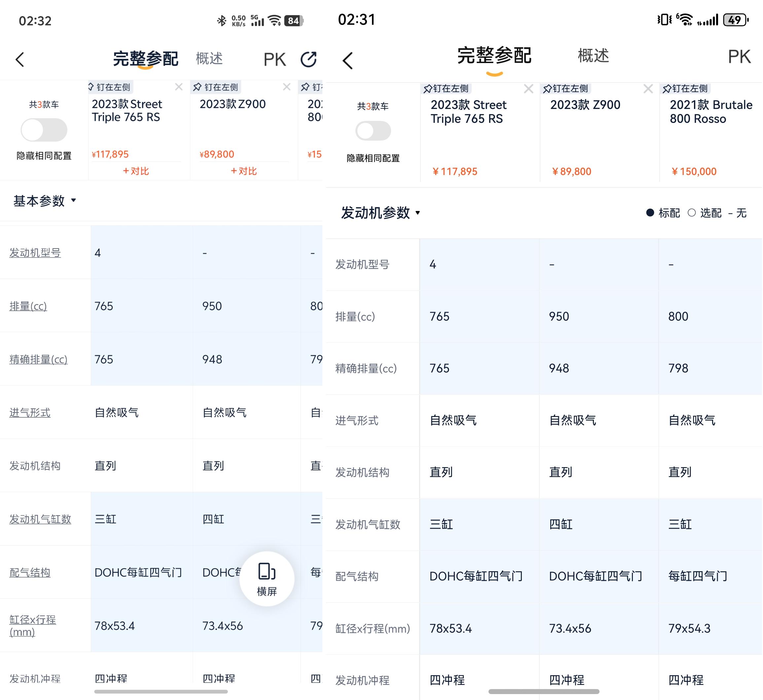Tap the back arrow on left screen
The width and height of the screenshot is (763, 700).
pyautogui.click(x=20, y=59)
